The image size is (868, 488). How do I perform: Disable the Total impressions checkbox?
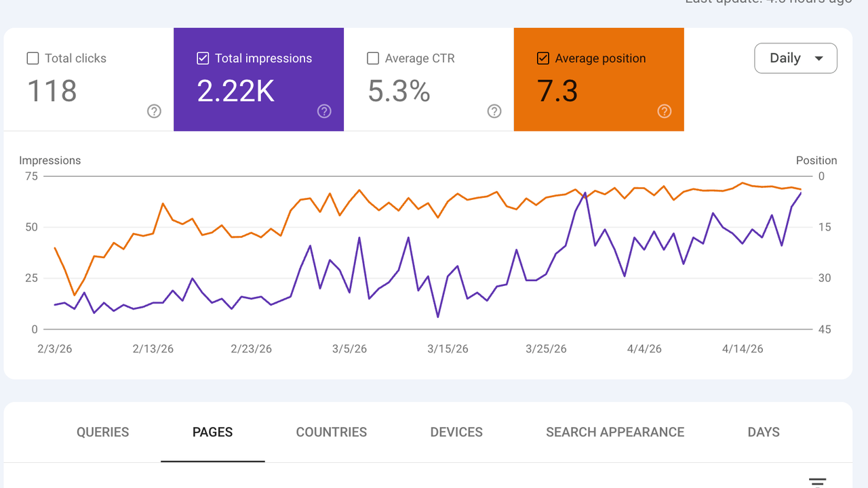coord(202,58)
